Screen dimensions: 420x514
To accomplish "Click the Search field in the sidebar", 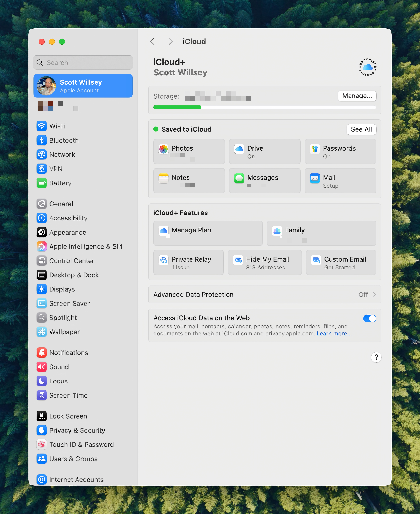I will tap(83, 63).
